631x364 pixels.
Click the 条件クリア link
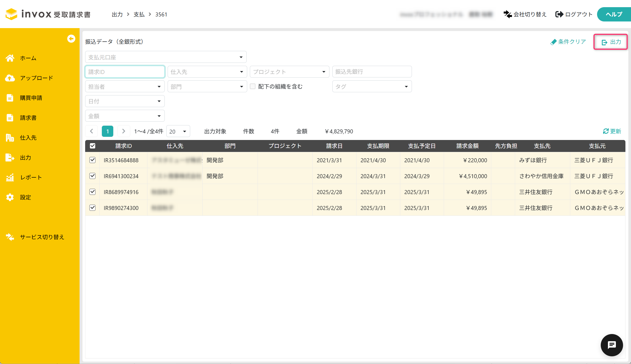(568, 42)
